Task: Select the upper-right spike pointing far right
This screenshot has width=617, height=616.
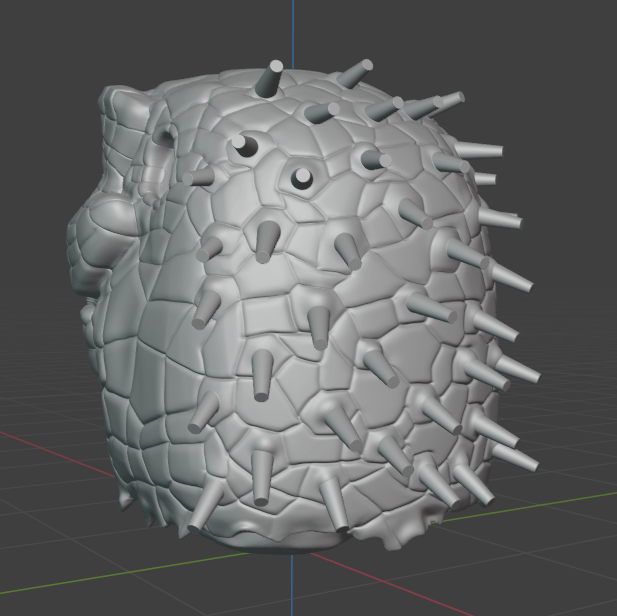Action: click(478, 151)
